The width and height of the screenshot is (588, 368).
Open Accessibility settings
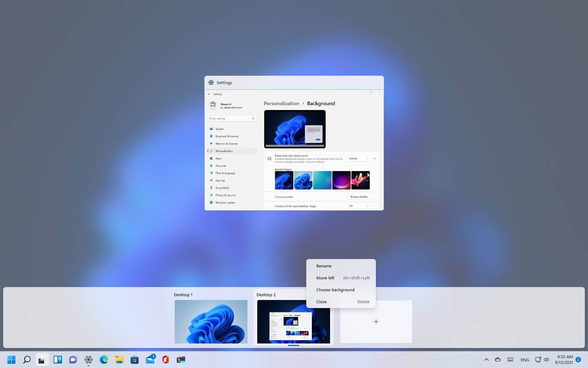tap(222, 188)
